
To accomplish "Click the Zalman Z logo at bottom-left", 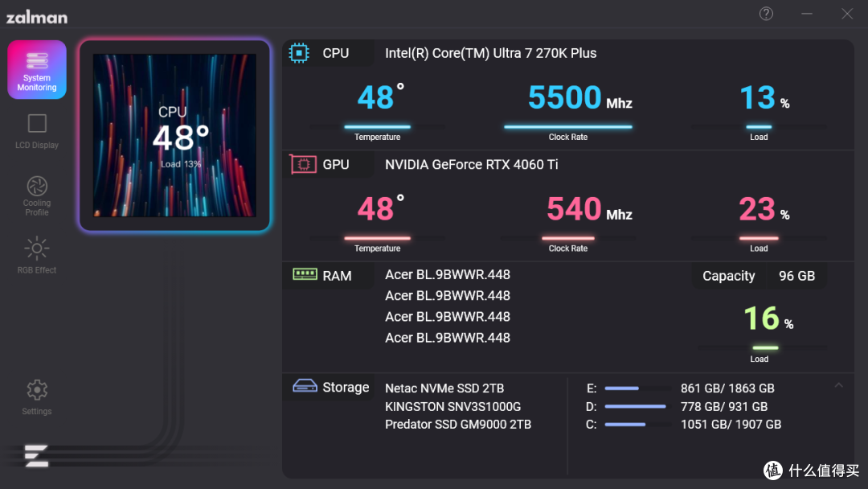I will pyautogui.click(x=36, y=455).
